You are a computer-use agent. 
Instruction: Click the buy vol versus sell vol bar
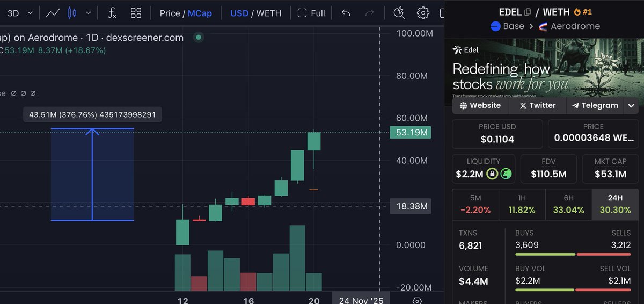click(573, 290)
